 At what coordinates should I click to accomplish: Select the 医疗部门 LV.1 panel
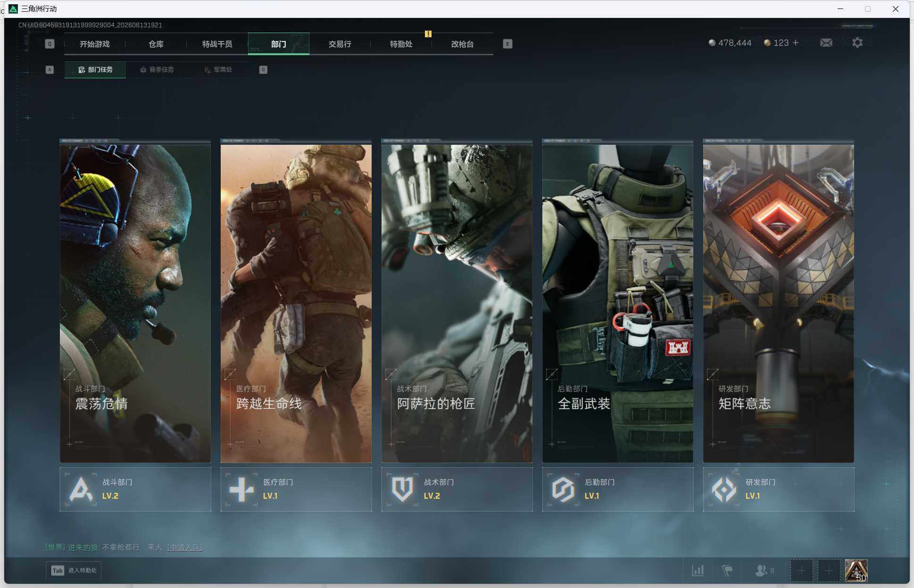(296, 489)
